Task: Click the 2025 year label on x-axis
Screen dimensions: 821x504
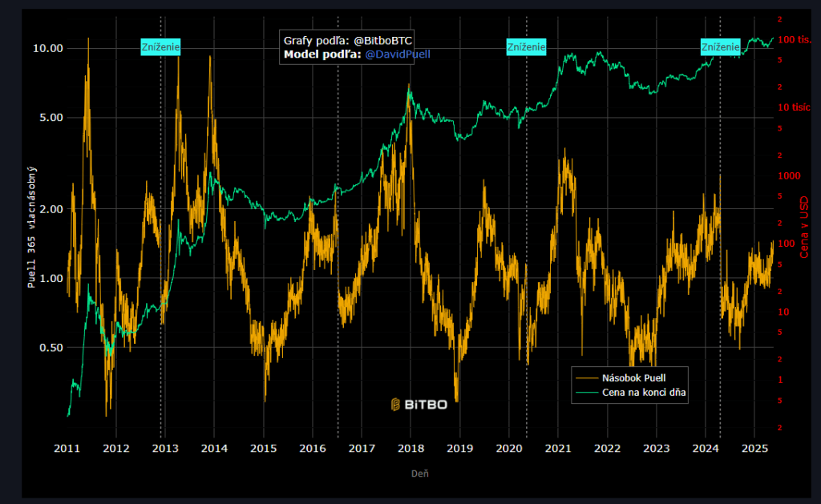Action: [754, 448]
